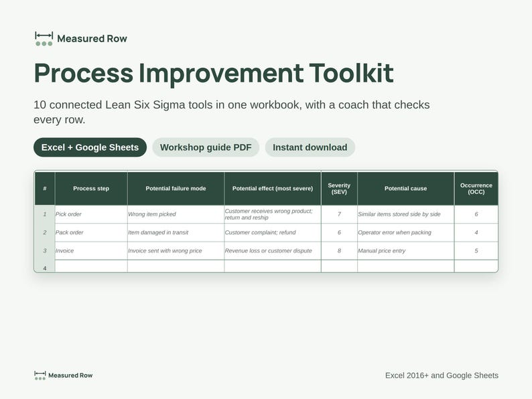Click the Process Improvement Toolkit heading
Image resolution: width=532 pixels, height=399 pixels.
tap(214, 74)
